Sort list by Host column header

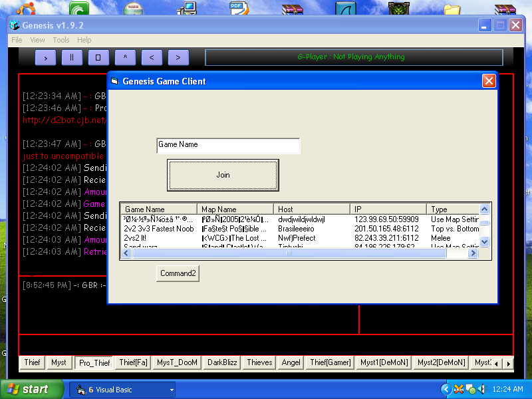(311, 209)
